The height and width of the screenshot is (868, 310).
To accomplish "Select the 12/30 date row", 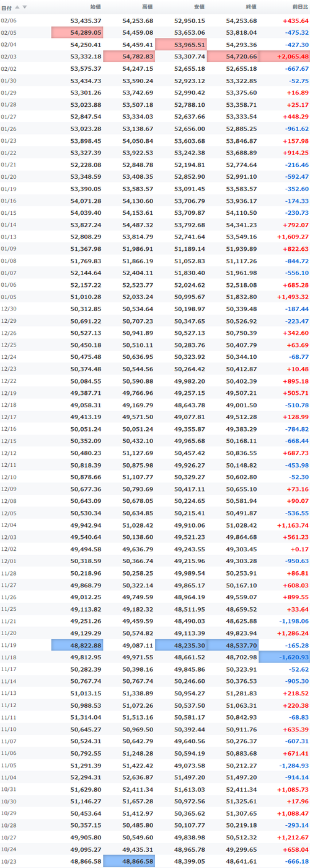I will pos(155,309).
